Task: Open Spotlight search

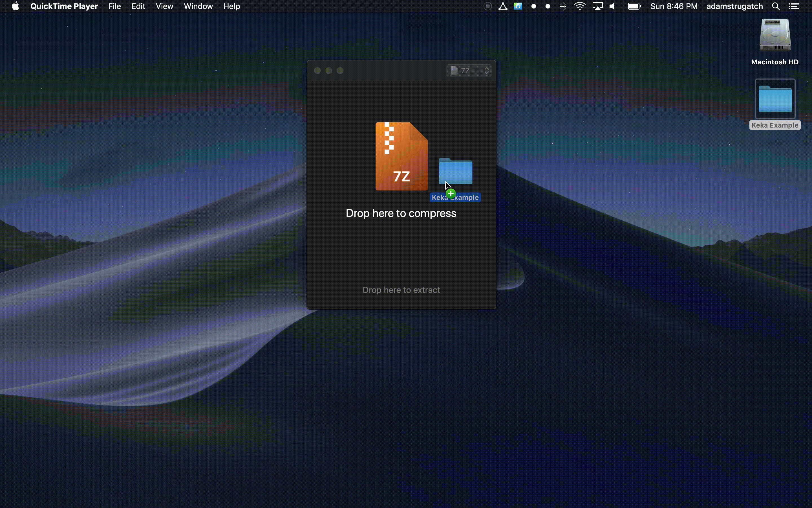Action: tap(776, 6)
